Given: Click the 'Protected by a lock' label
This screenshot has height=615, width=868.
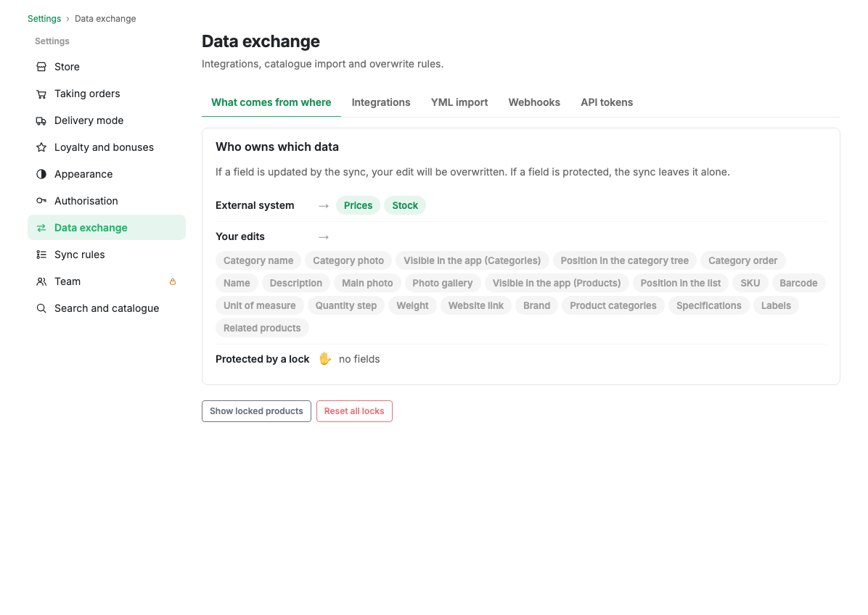Looking at the screenshot, I should (263, 359).
